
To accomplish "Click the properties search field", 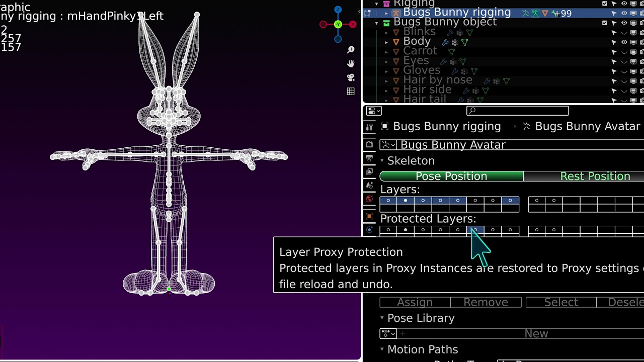I will (x=518, y=111).
